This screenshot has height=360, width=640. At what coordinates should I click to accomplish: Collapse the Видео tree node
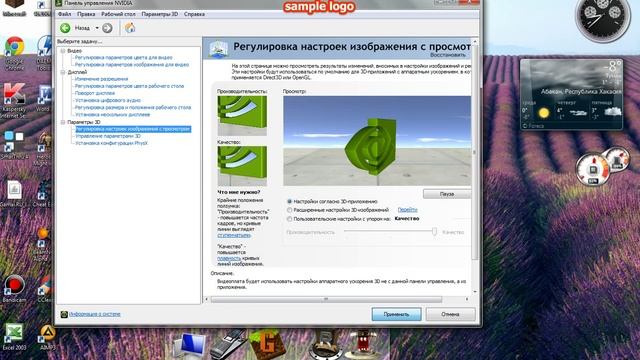[x=63, y=51]
